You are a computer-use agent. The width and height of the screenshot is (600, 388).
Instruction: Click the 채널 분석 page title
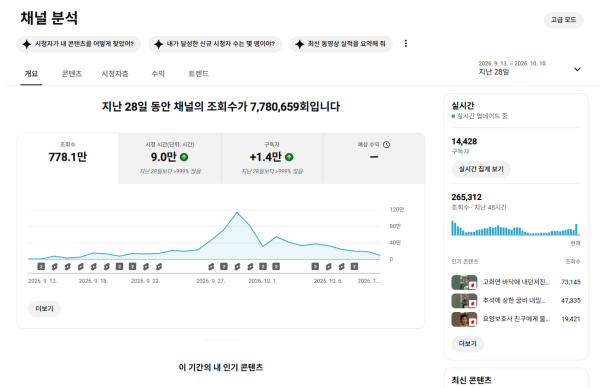click(49, 18)
